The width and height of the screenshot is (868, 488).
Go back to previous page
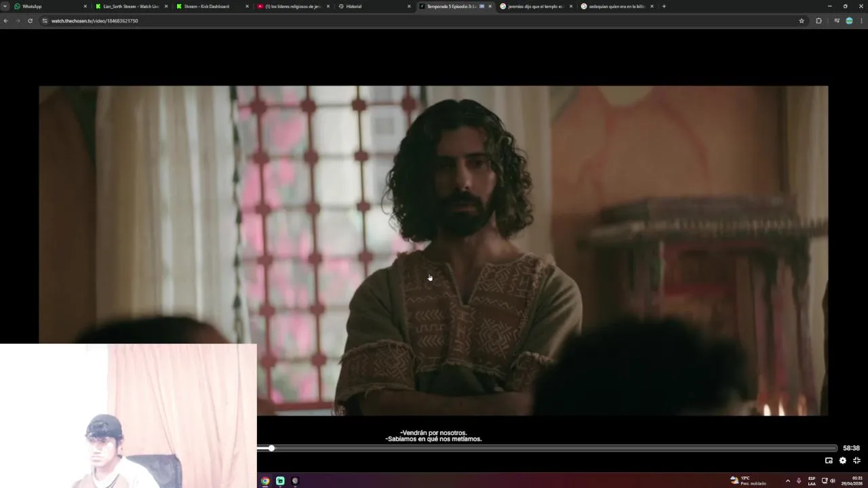click(x=5, y=21)
